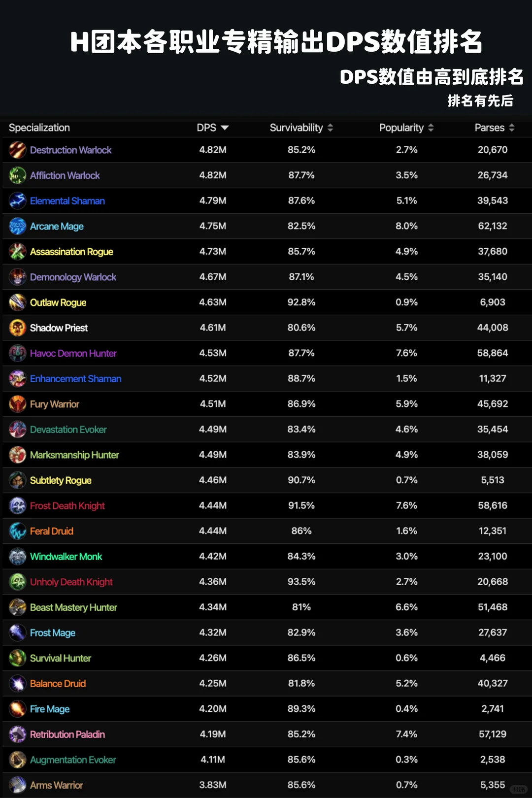Click the Elemental Shaman spec icon

(x=18, y=201)
